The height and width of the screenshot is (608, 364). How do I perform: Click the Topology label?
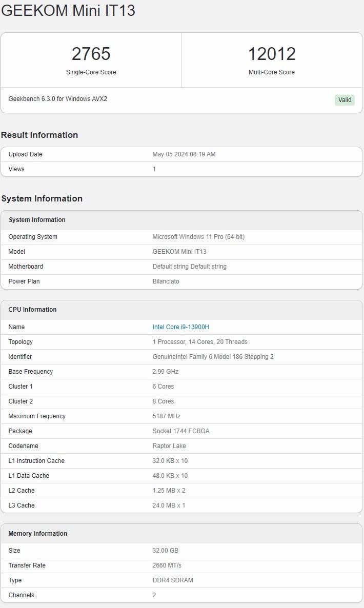click(21, 341)
